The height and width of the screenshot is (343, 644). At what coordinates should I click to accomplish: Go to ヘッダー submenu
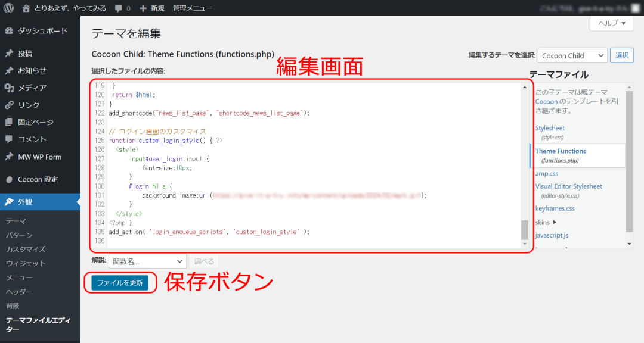tap(19, 292)
